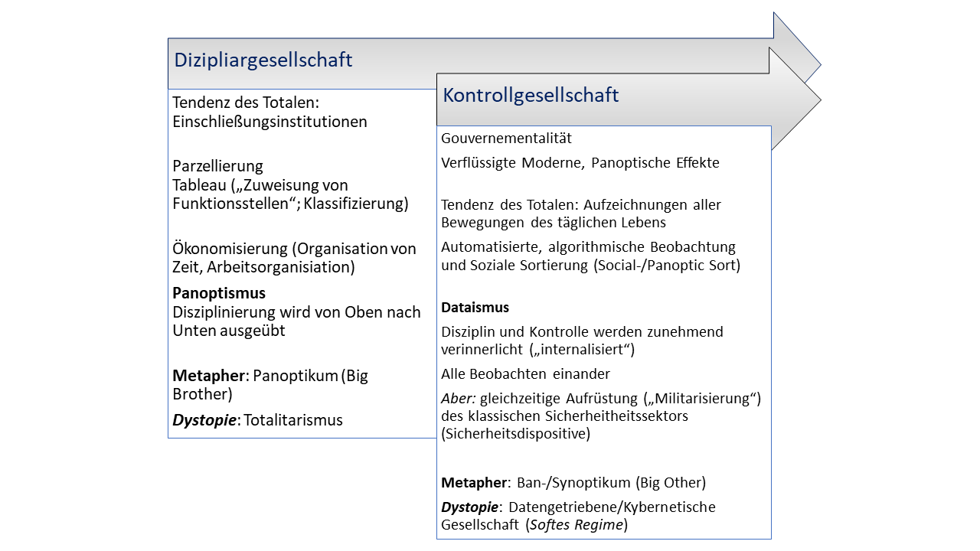
Task: Click 'Dystopie: Datengetriebene/Kybernetische' line
Action: point(578,507)
